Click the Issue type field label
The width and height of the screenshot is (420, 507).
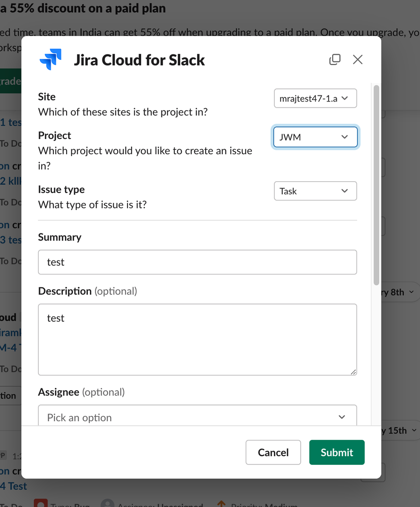pyautogui.click(x=61, y=189)
